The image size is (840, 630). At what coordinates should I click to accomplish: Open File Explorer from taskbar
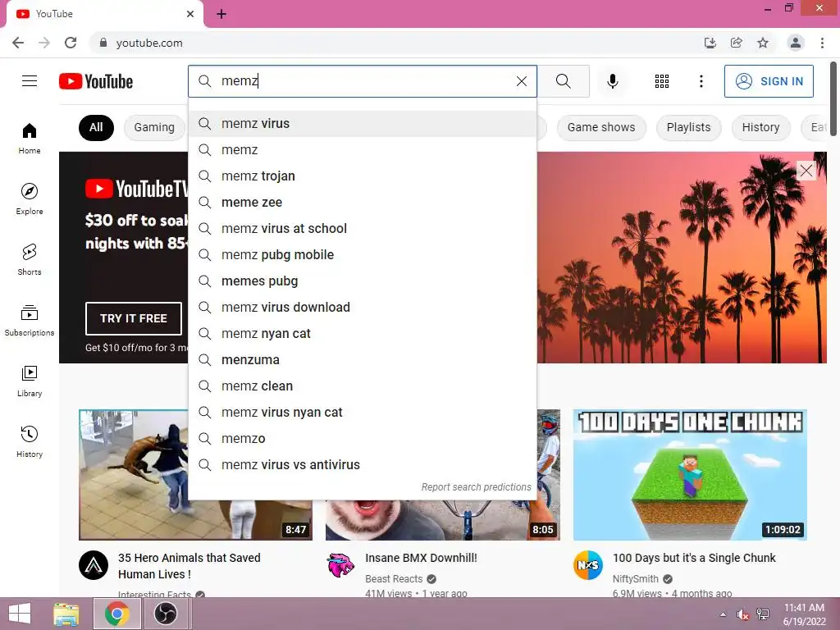coord(66,614)
